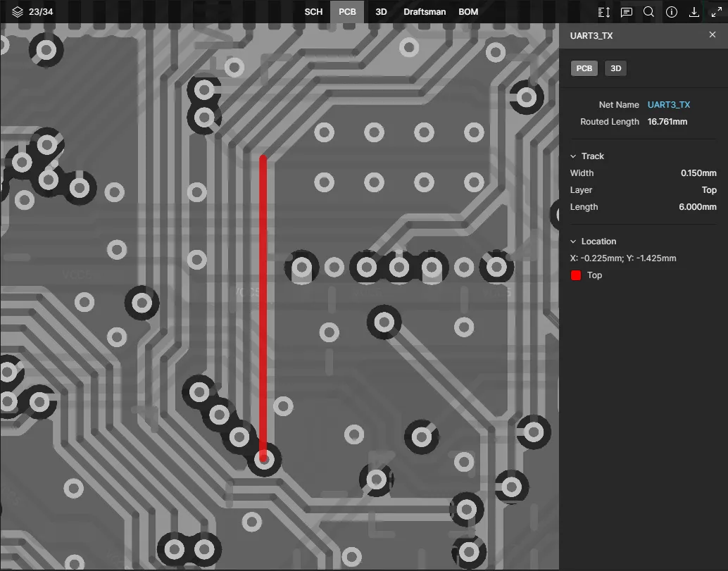This screenshot has width=728, height=571.
Task: Click the download icon
Action: click(694, 12)
